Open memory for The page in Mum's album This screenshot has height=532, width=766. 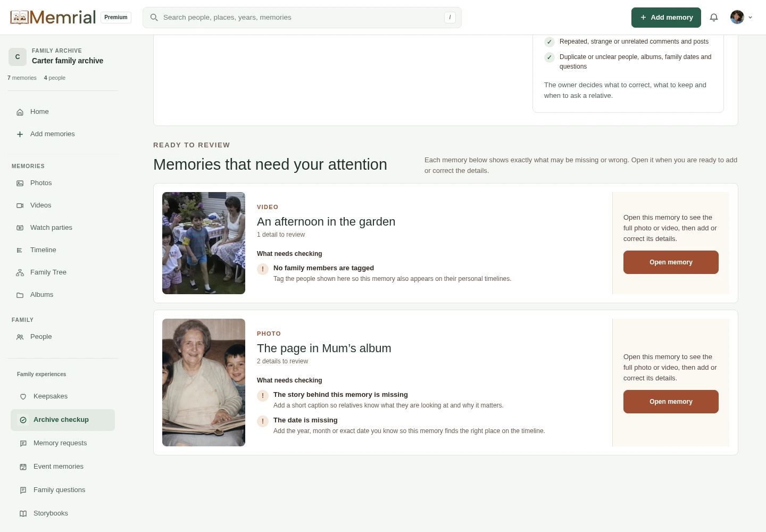tap(671, 402)
